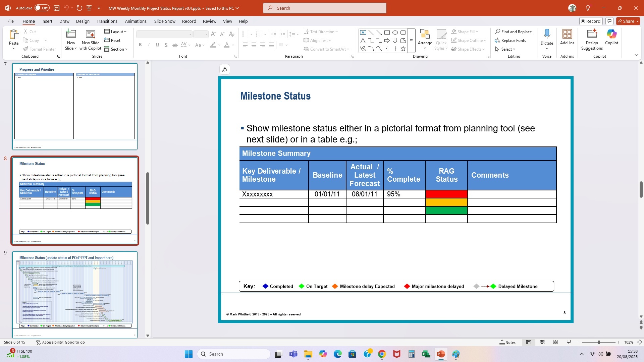Apply bold formatting
The height and width of the screenshot is (362, 644).
pyautogui.click(x=140, y=45)
